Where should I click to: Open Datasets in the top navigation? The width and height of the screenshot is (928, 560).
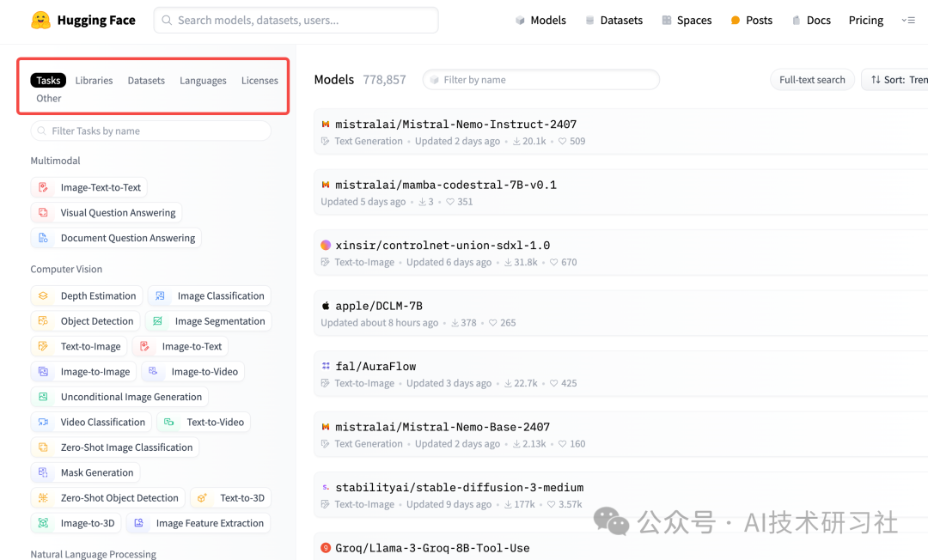point(614,20)
